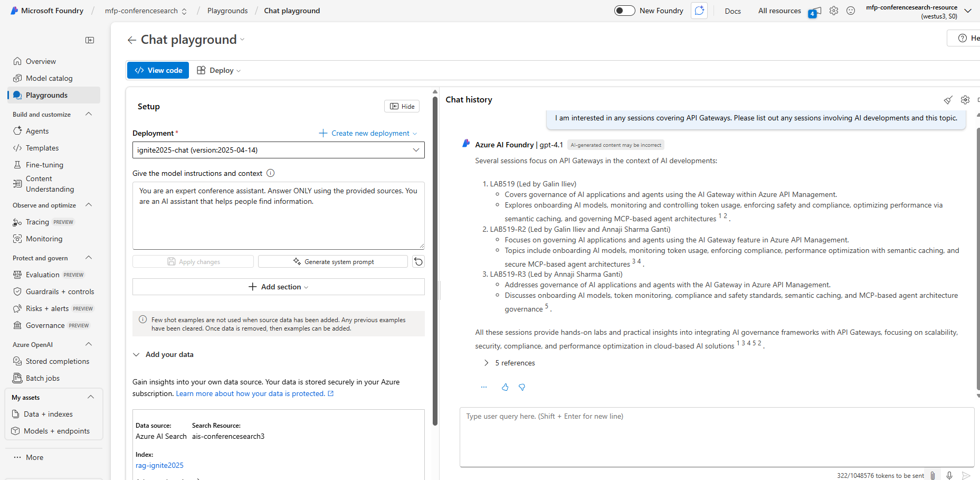Image resolution: width=980 pixels, height=480 pixels.
Task: Open the Add section dropdown
Action: [x=278, y=287]
